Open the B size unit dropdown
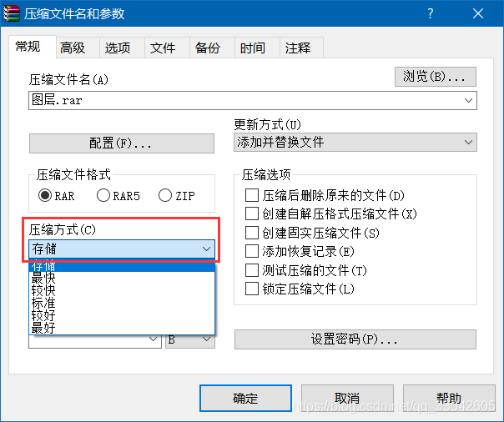 click(x=190, y=339)
